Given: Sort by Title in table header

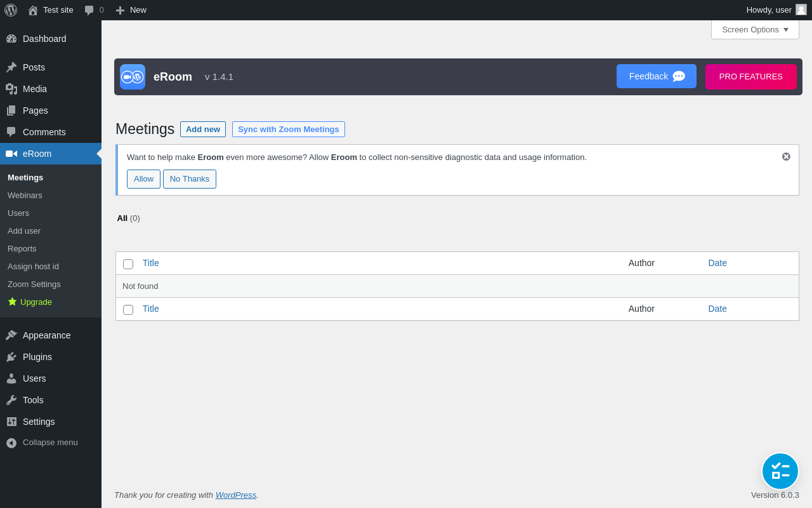Looking at the screenshot, I should [x=151, y=263].
